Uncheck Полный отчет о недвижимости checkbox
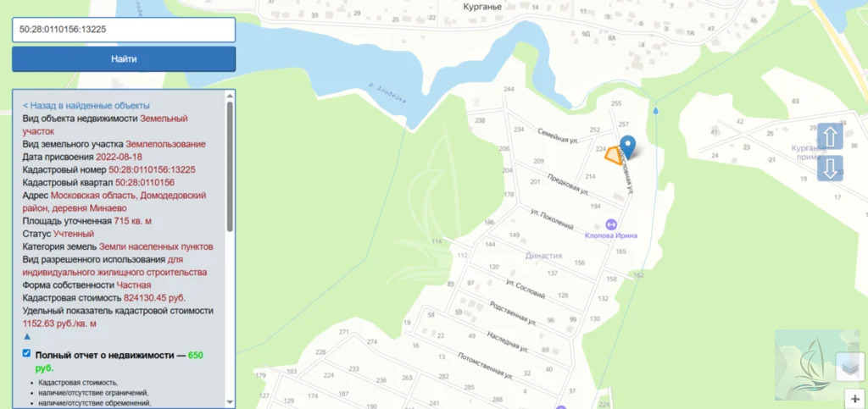 (26, 353)
